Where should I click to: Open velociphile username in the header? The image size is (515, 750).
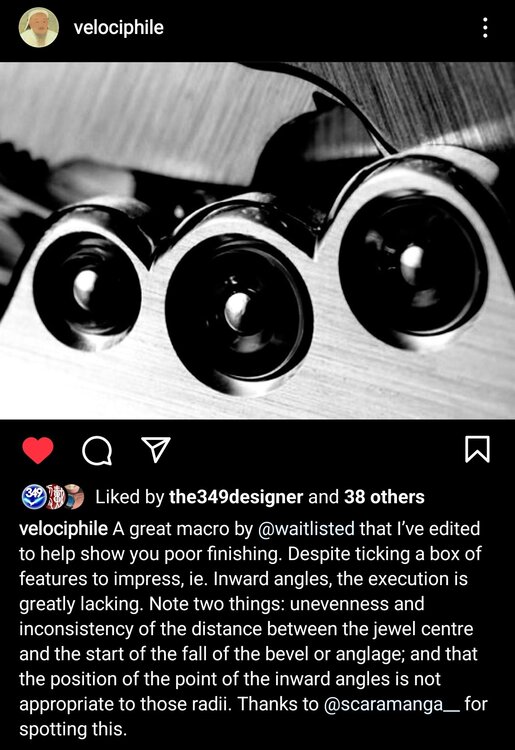point(119,27)
